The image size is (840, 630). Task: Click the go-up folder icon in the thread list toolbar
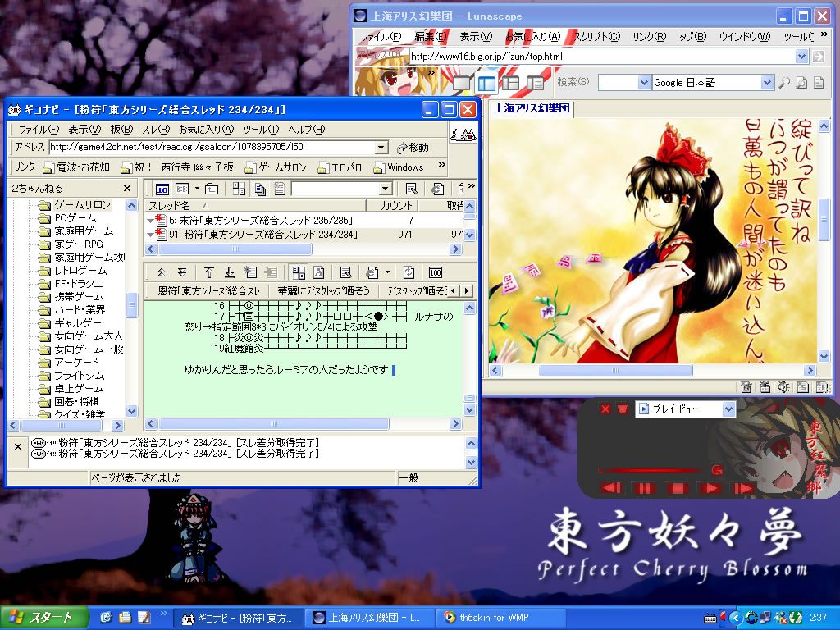pos(212,189)
